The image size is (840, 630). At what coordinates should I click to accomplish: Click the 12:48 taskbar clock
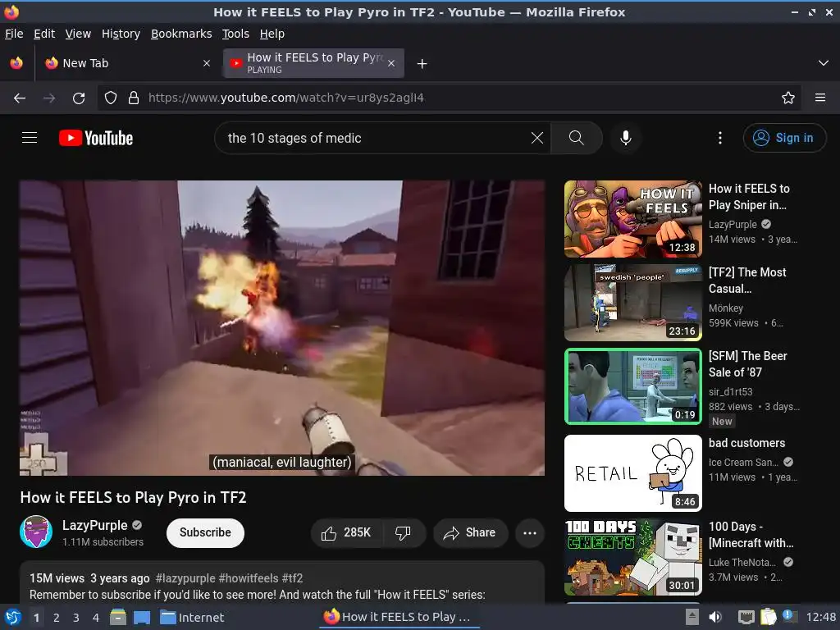(x=820, y=617)
